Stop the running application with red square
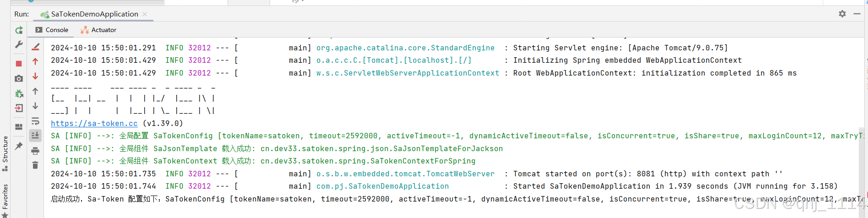868x218 pixels. tap(19, 64)
